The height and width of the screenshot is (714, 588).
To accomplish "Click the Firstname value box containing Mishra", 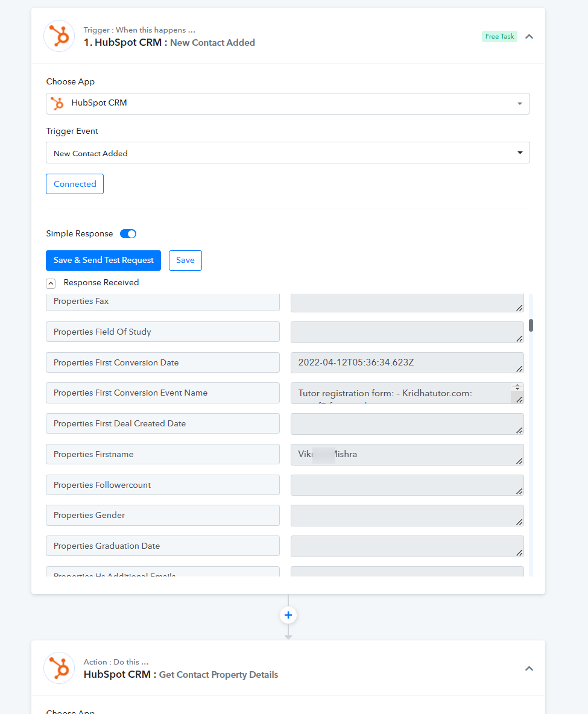I will tap(407, 455).
